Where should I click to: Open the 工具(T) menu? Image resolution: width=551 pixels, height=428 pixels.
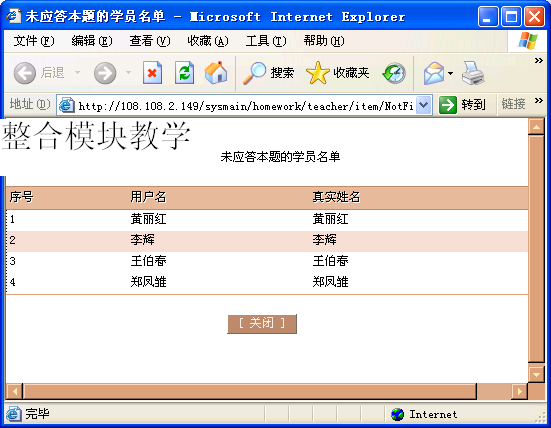click(x=266, y=41)
